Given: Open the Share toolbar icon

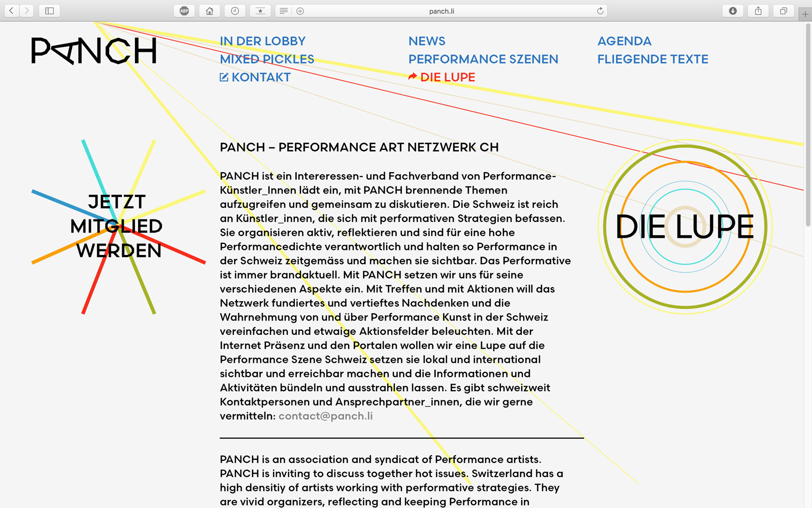Looking at the screenshot, I should click(x=758, y=11).
